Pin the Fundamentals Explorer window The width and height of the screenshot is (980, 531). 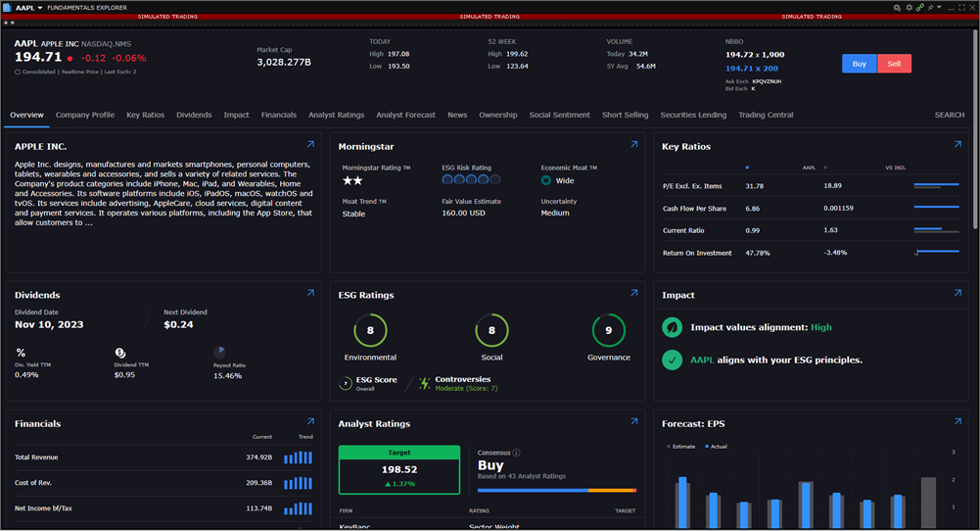(931, 8)
